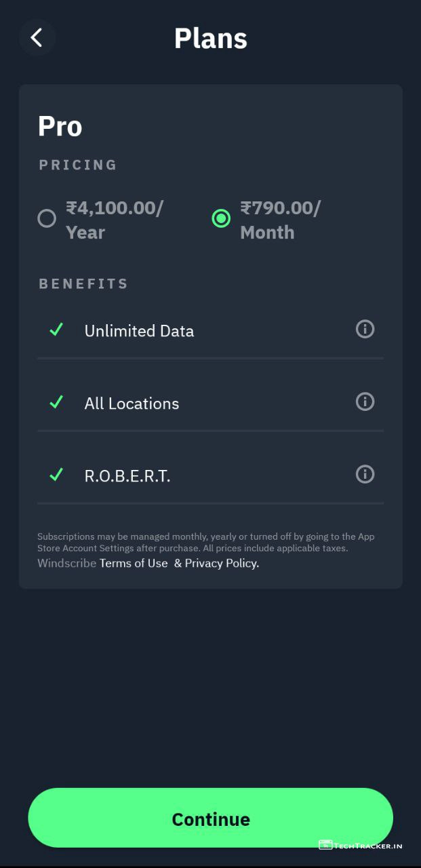Choose the ₹4,100.00/Year price label

click(114, 220)
